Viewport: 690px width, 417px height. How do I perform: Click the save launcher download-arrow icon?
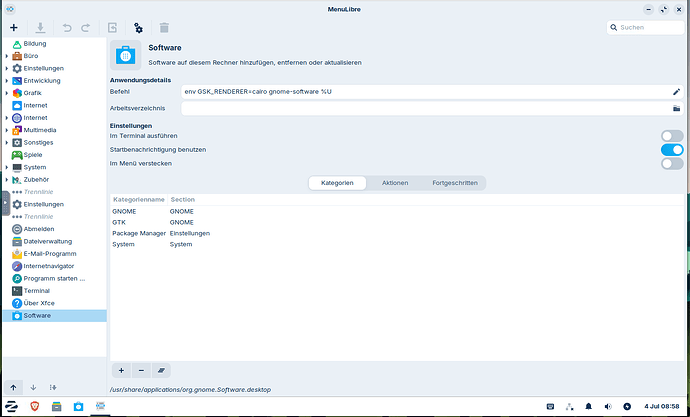pyautogui.click(x=40, y=28)
